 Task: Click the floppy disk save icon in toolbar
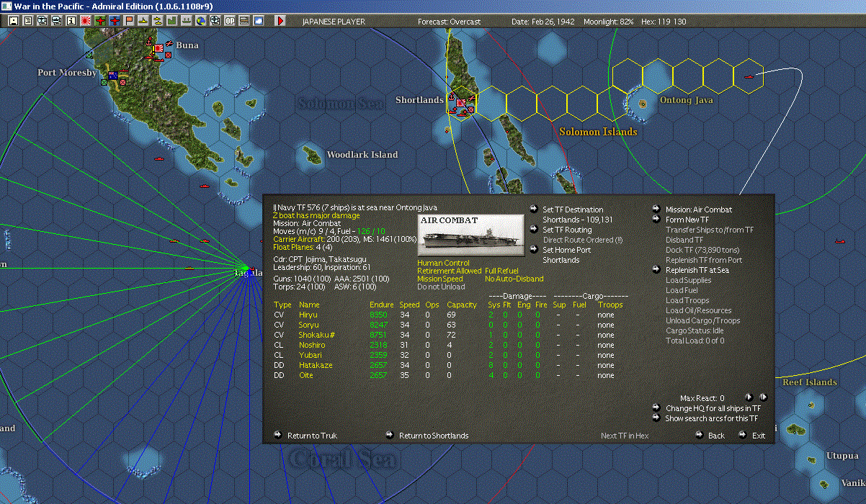tap(14, 21)
